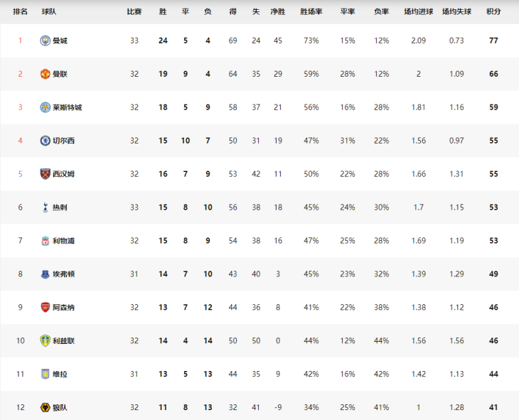
Task: Click the Liverpool club crest
Action: tap(45, 241)
